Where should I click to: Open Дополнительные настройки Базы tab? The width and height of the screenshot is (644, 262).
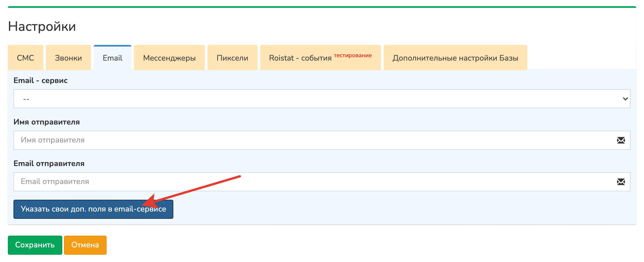[x=456, y=58]
